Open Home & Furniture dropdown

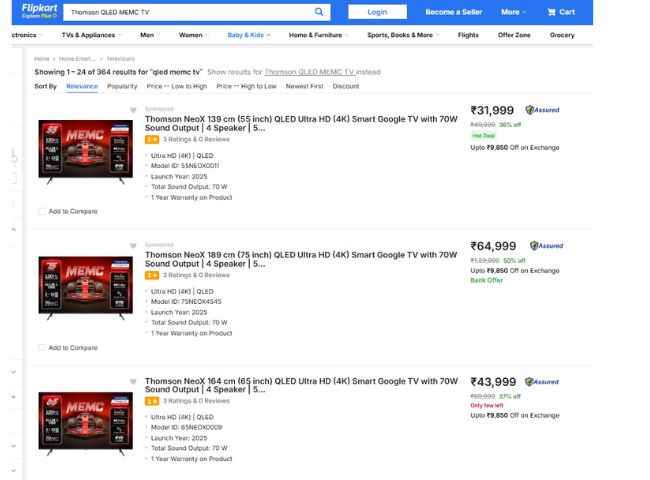point(318,35)
